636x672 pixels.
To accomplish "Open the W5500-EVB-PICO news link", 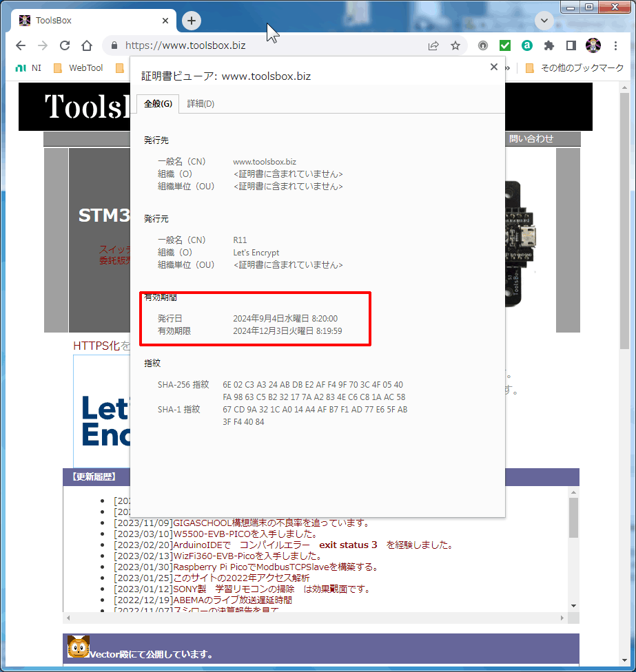I will (246, 534).
